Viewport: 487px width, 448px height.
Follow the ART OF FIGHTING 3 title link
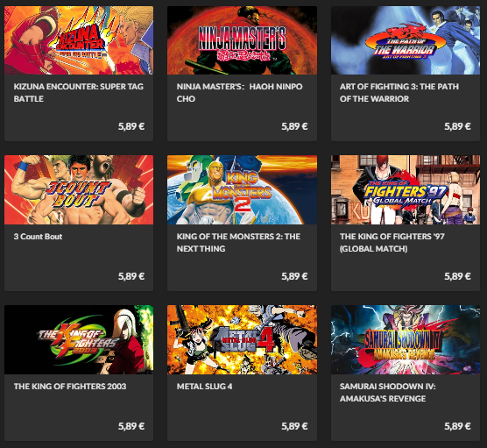click(x=399, y=93)
